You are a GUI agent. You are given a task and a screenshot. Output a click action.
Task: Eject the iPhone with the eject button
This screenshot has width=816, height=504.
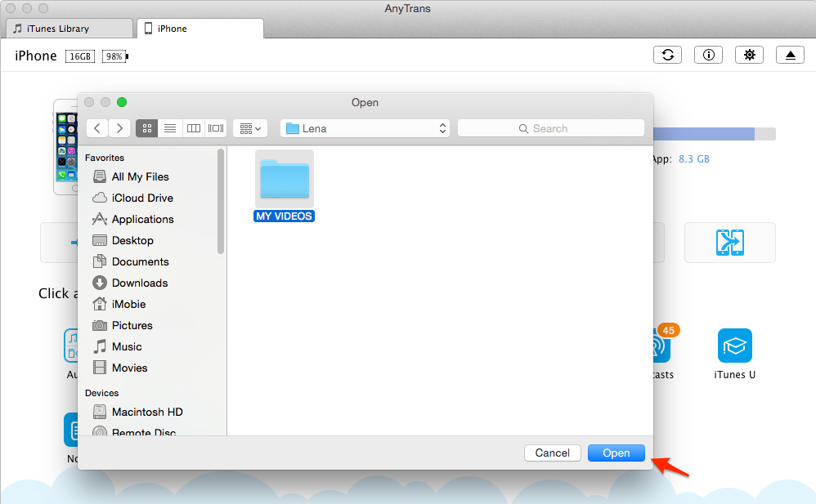(790, 55)
